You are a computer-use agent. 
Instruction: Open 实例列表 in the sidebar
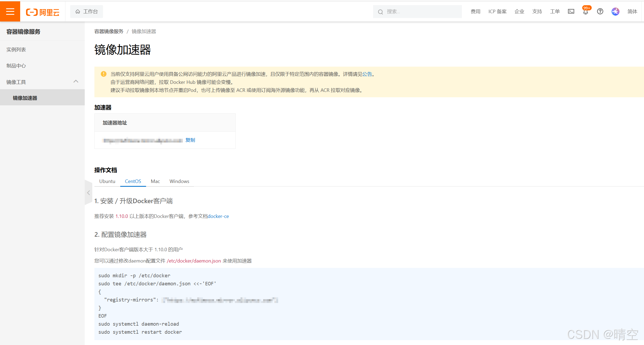point(16,50)
